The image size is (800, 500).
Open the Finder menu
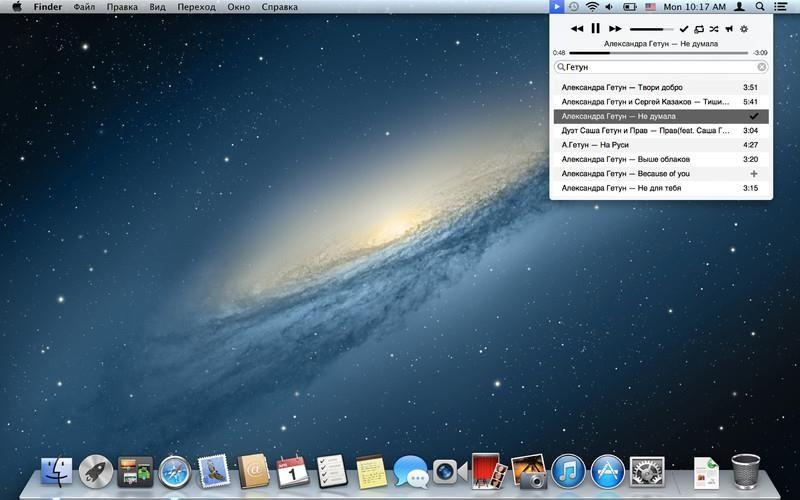48,7
